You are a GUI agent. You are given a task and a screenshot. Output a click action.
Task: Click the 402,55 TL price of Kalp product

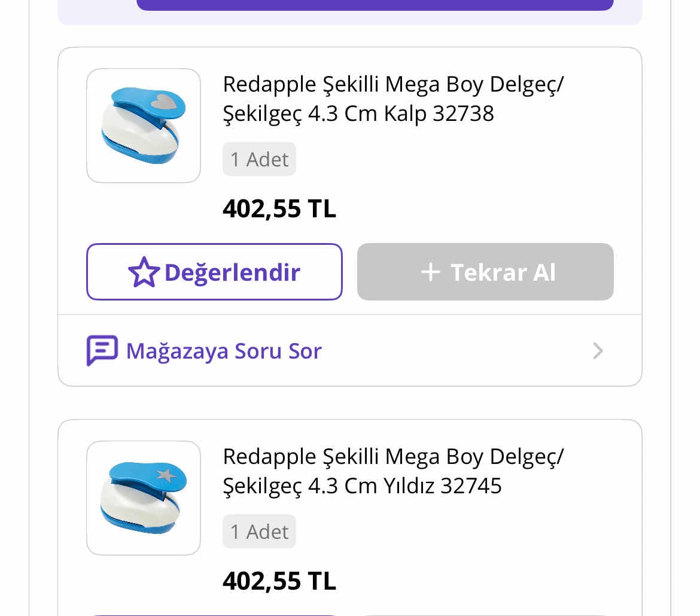[x=279, y=209]
